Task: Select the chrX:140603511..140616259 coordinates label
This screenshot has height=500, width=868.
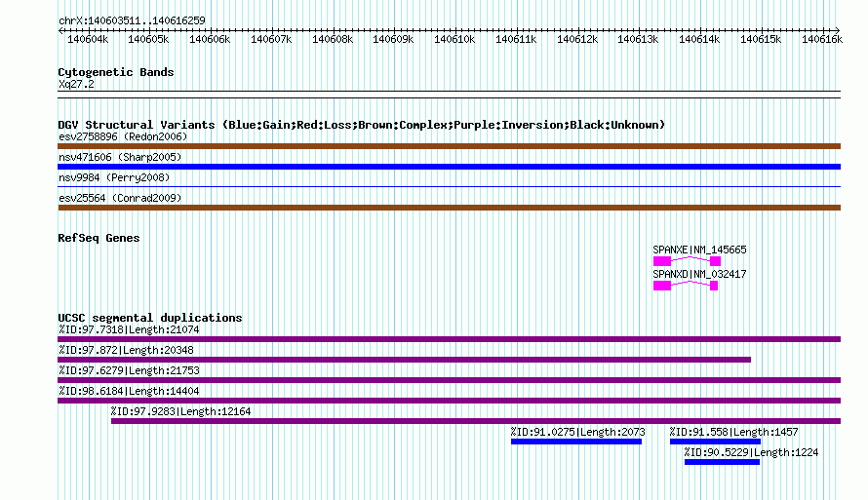Action: 132,20
